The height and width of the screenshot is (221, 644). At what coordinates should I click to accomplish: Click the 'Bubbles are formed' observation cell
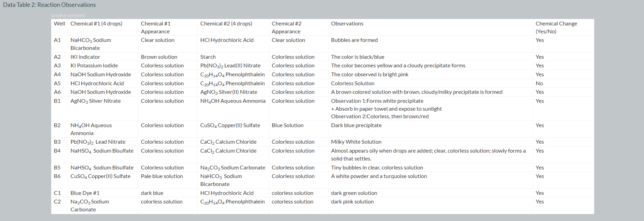354,40
